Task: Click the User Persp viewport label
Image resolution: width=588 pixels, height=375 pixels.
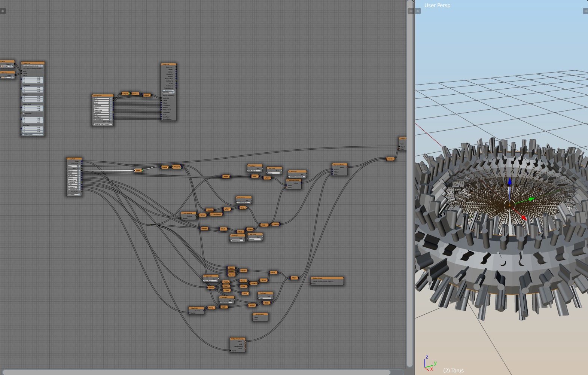Action: point(437,5)
